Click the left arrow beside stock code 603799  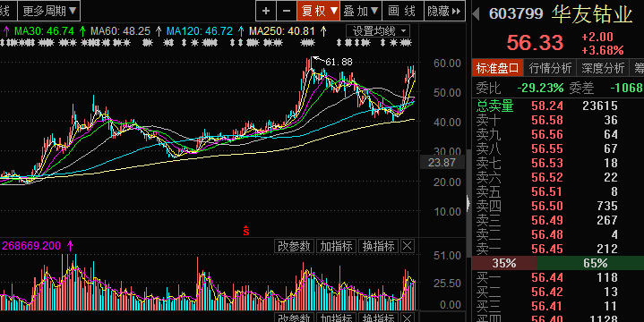pyautogui.click(x=476, y=13)
